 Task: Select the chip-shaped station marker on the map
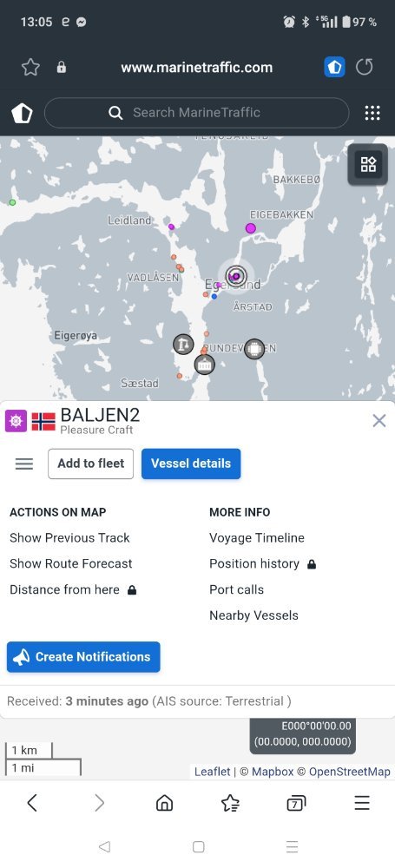(x=254, y=349)
